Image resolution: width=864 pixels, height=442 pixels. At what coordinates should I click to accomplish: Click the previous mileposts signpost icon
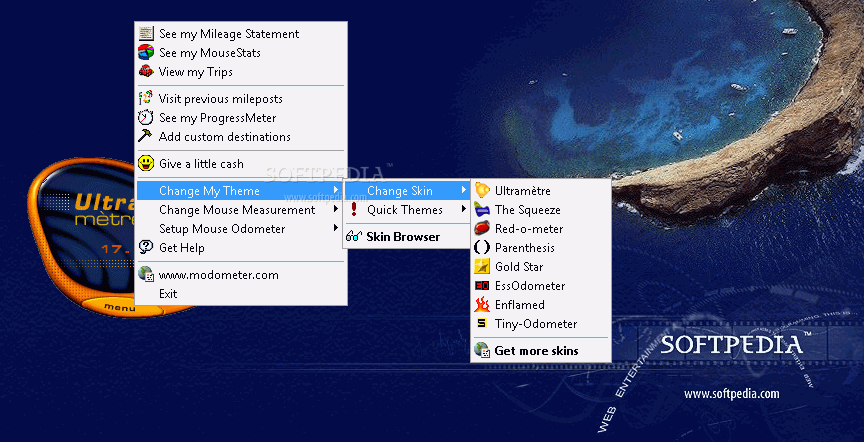point(145,99)
